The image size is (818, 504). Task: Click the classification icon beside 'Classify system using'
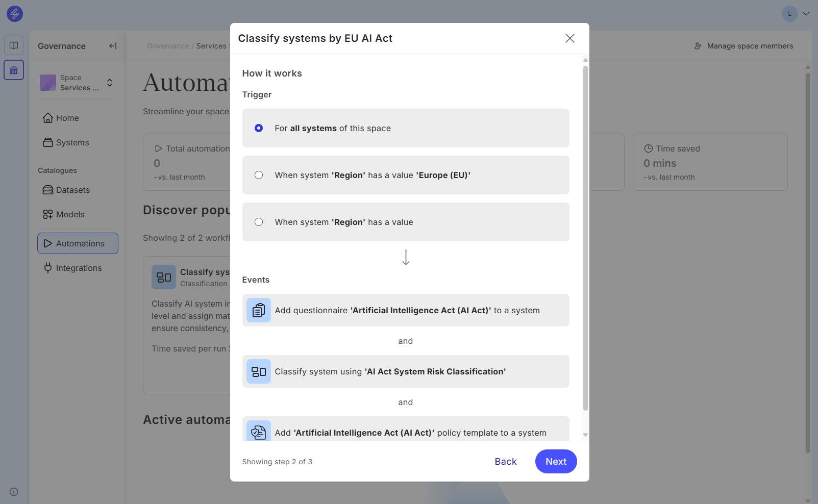tap(259, 371)
